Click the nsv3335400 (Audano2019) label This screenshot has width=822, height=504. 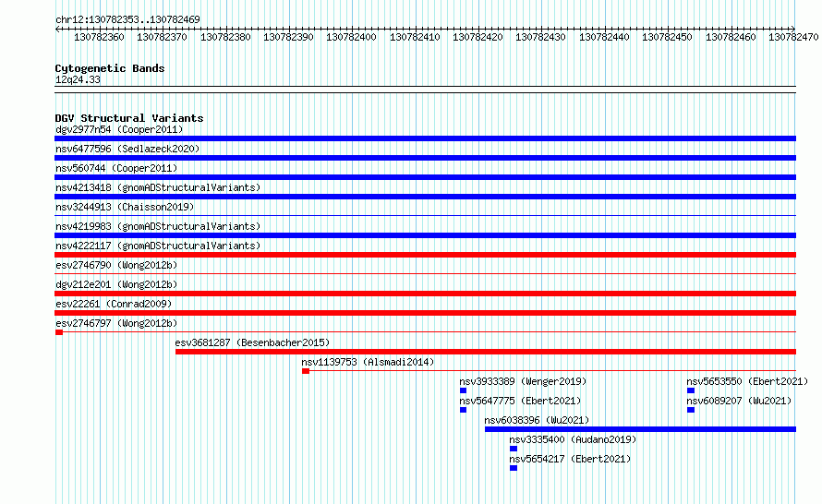573,439
